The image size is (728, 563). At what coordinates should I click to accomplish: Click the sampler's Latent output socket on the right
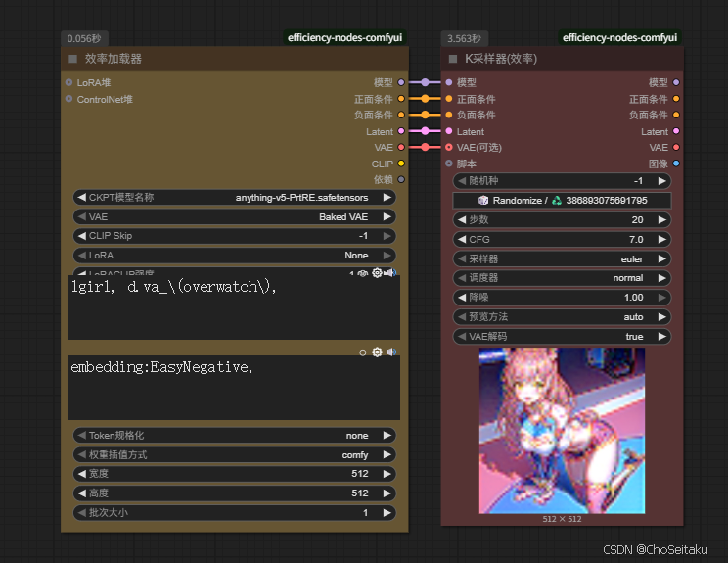[x=676, y=131]
